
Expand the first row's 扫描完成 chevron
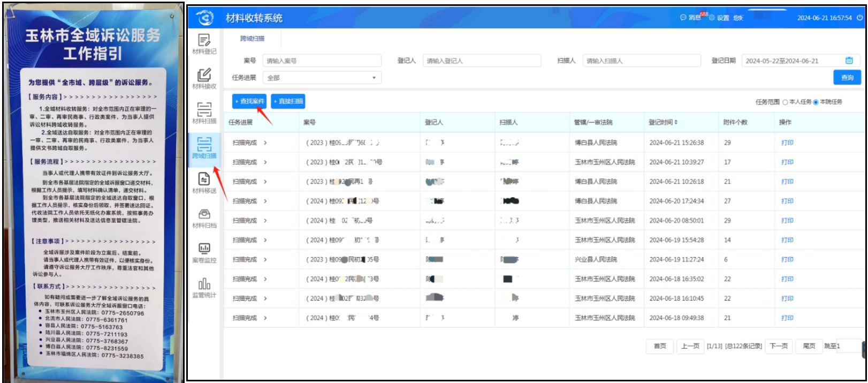265,143
